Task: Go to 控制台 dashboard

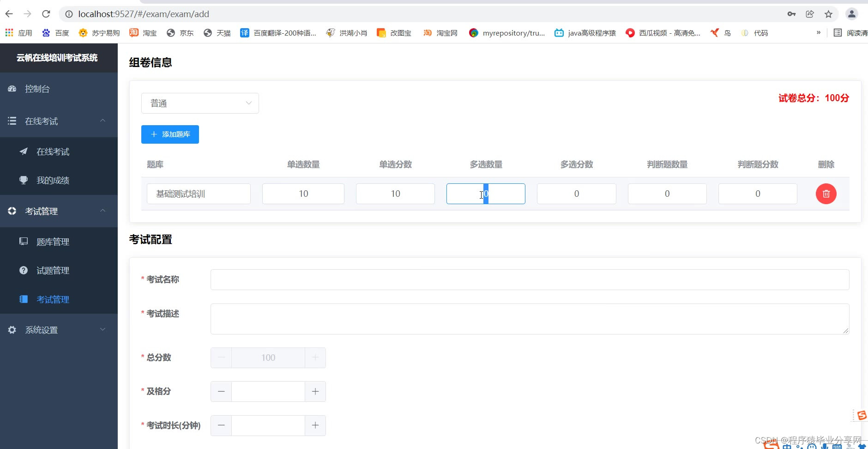Action: pos(59,89)
